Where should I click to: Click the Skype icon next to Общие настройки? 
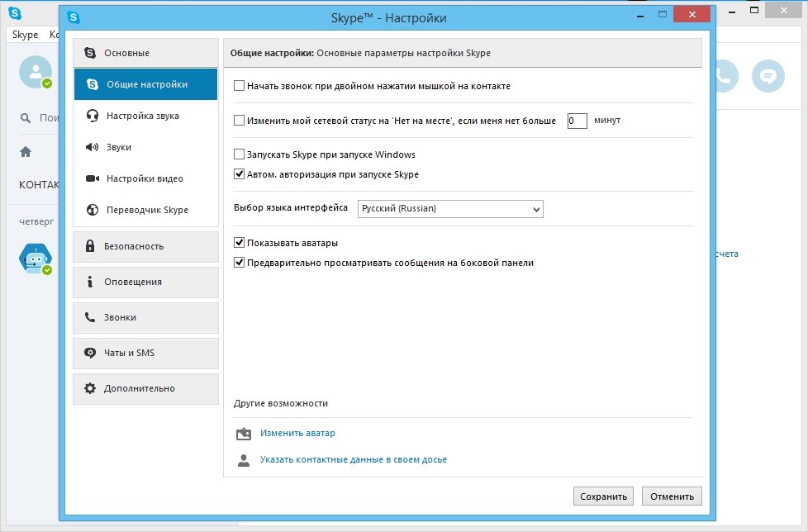93,84
